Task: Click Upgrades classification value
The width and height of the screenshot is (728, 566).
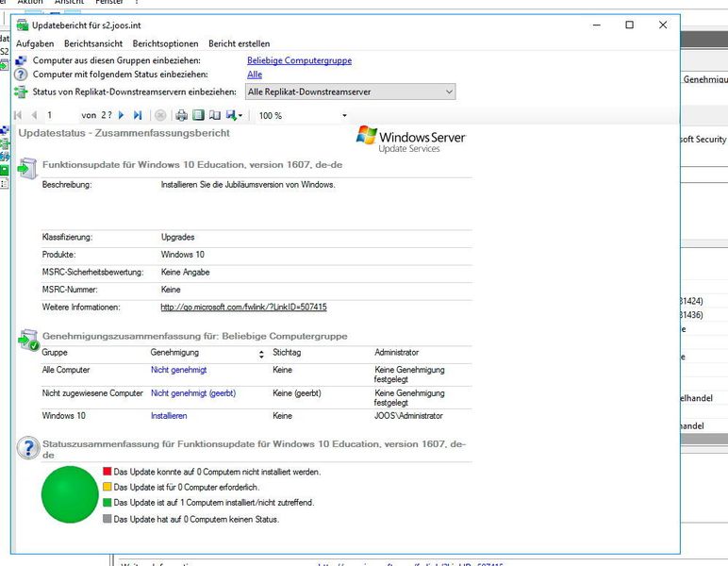Action: point(178,238)
